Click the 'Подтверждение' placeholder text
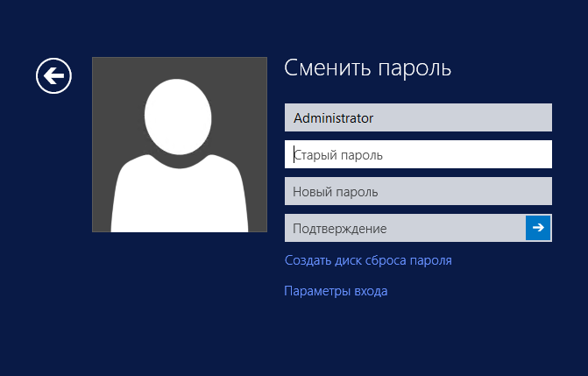This screenshot has width=588, height=376. click(x=340, y=228)
